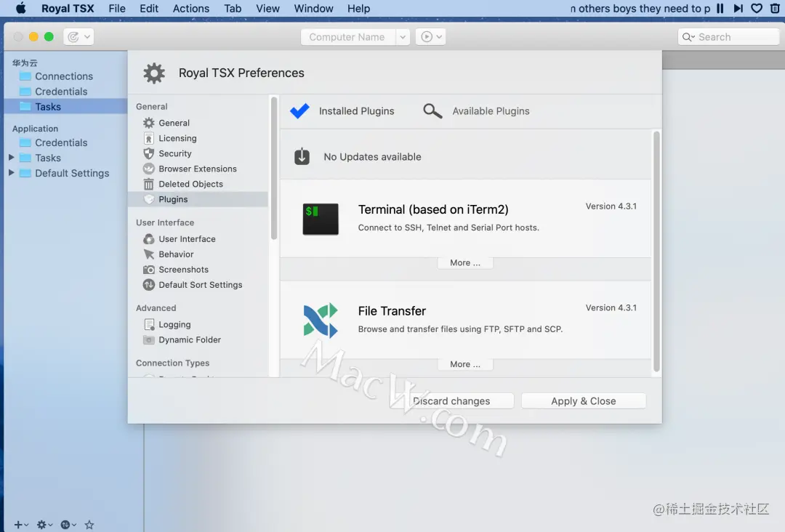
Task: Expand the Application Tasks folder
Action: point(11,158)
